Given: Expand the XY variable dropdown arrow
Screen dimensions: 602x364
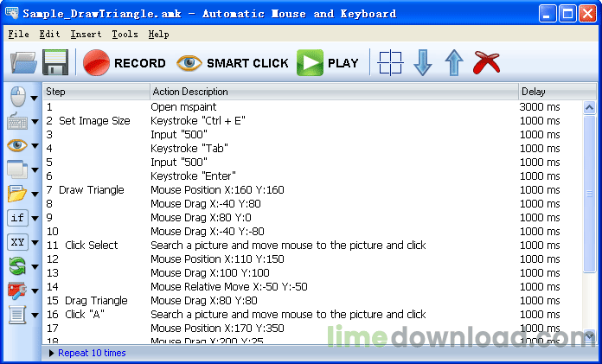Looking at the screenshot, I should point(35,243).
